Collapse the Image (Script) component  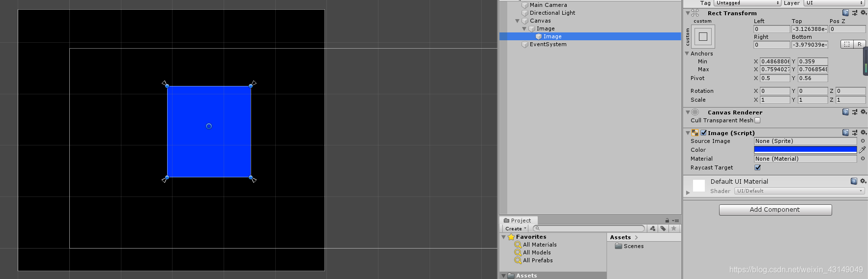click(688, 133)
